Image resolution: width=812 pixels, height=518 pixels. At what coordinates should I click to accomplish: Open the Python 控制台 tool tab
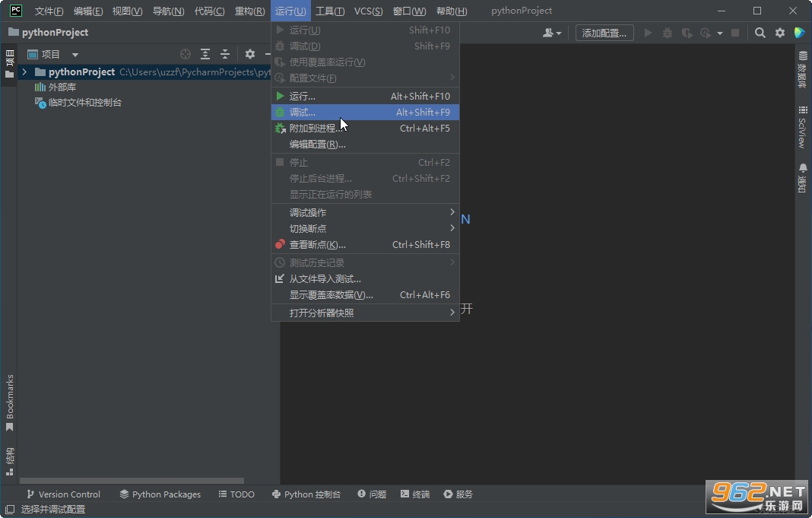(306, 494)
